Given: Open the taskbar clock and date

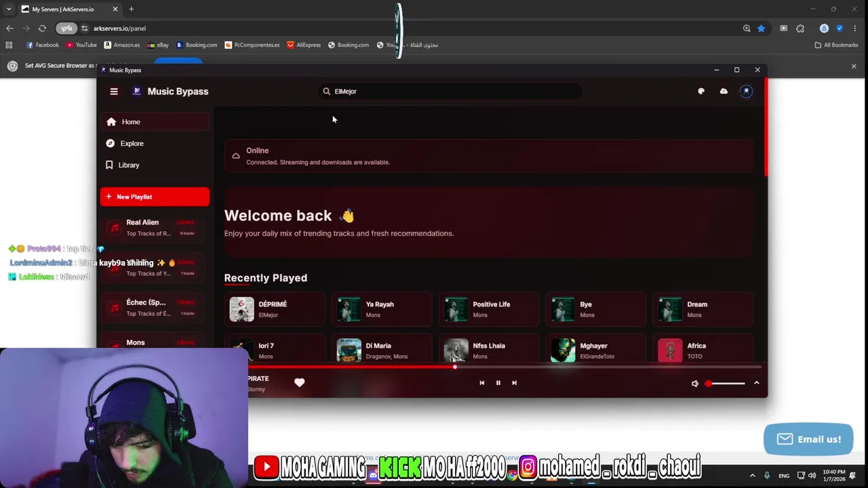Looking at the screenshot, I should coord(834,475).
